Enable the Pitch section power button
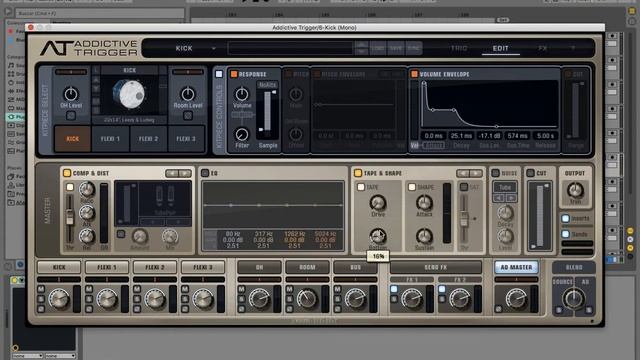The image size is (640, 360). pos(288,74)
